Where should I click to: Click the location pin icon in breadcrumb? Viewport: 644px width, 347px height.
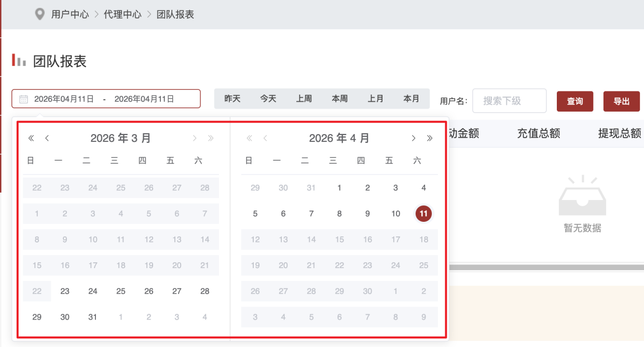point(39,14)
